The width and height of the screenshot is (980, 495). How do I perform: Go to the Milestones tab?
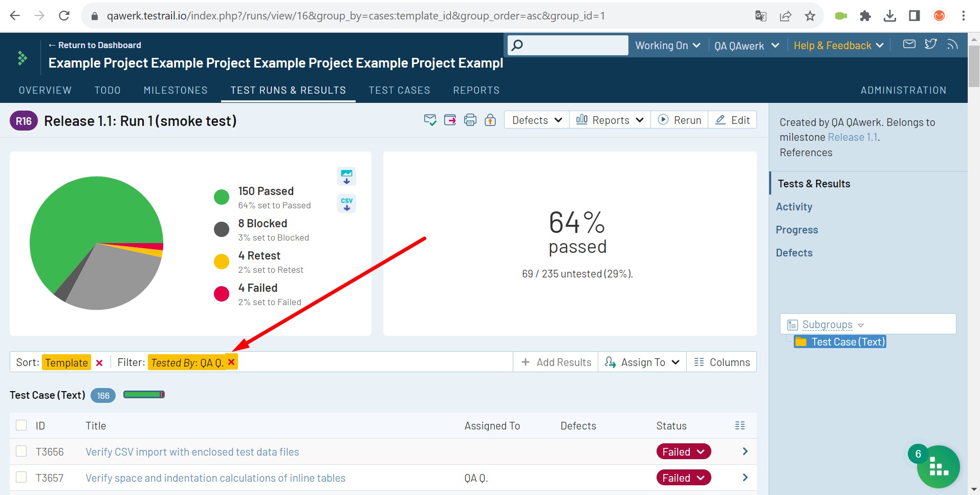pyautogui.click(x=176, y=90)
